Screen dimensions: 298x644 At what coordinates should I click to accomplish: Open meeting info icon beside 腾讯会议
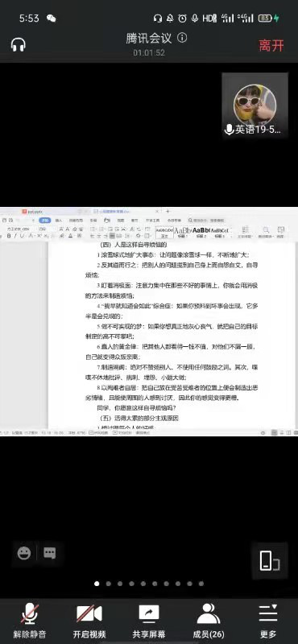pos(182,38)
